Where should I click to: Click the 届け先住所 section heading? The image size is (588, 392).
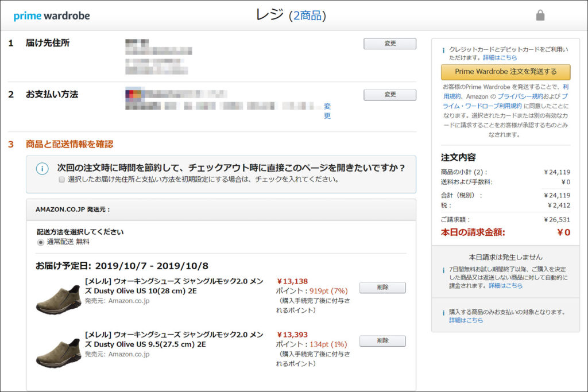(x=48, y=43)
